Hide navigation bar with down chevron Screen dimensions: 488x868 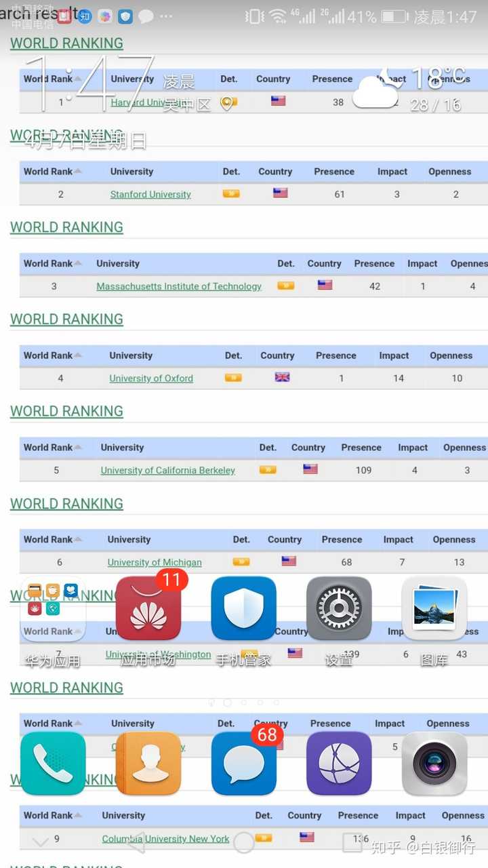coord(41,843)
